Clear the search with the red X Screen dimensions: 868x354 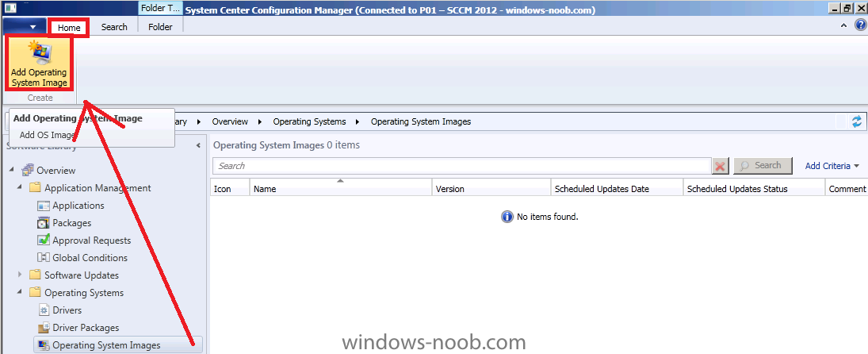pyautogui.click(x=721, y=166)
